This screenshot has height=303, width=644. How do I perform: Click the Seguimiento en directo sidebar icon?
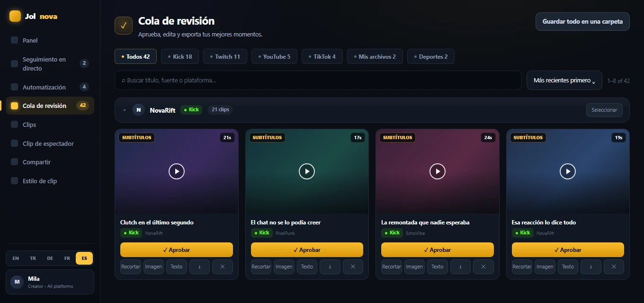14,63
